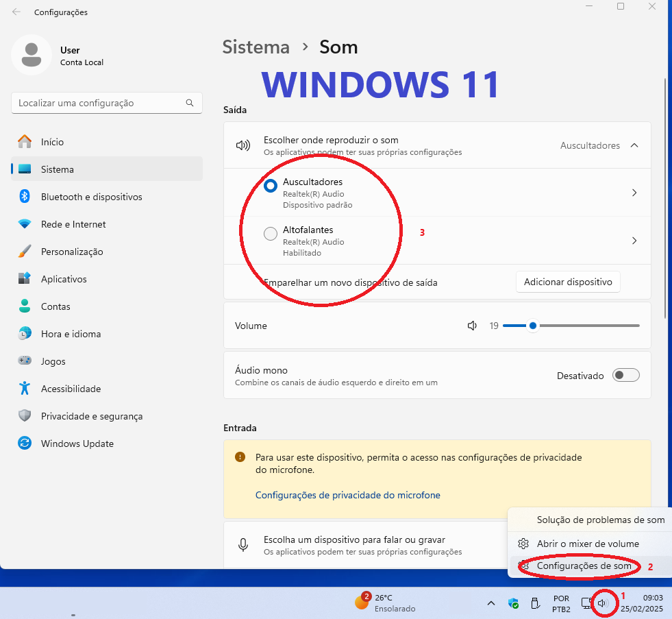
Task: Open Acessibilidade settings
Action: tap(107, 389)
